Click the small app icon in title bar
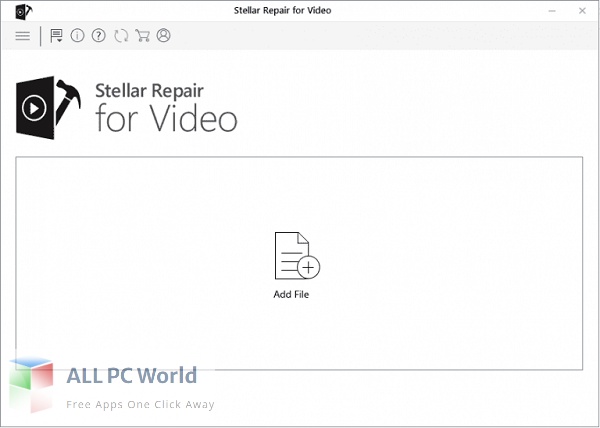This screenshot has height=428, width=600. click(23, 11)
